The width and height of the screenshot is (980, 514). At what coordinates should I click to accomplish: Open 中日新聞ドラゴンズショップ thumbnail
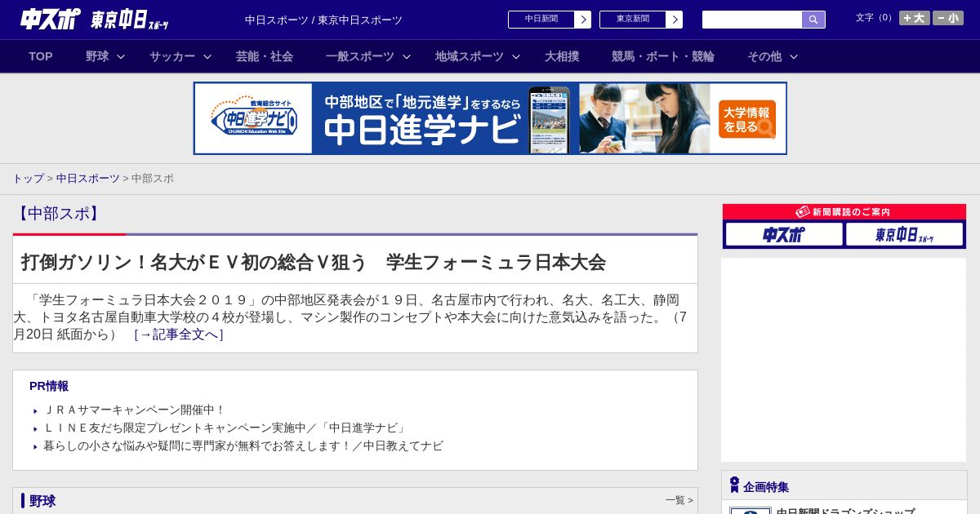click(x=751, y=510)
